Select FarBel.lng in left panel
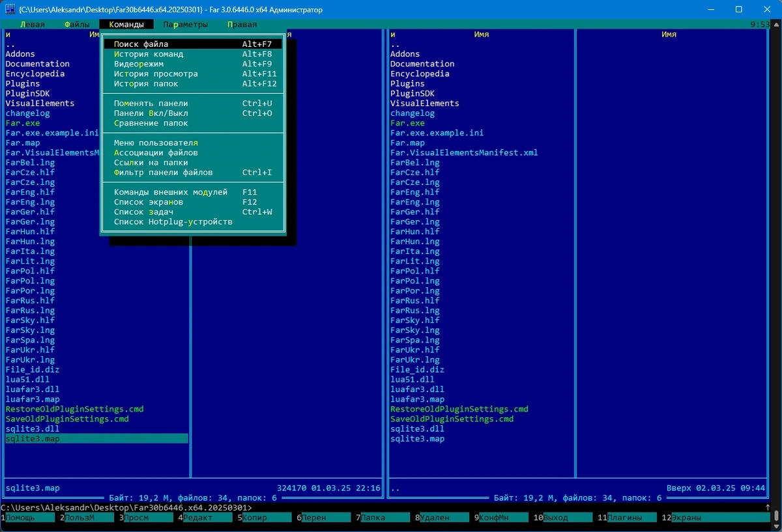 [x=30, y=162]
